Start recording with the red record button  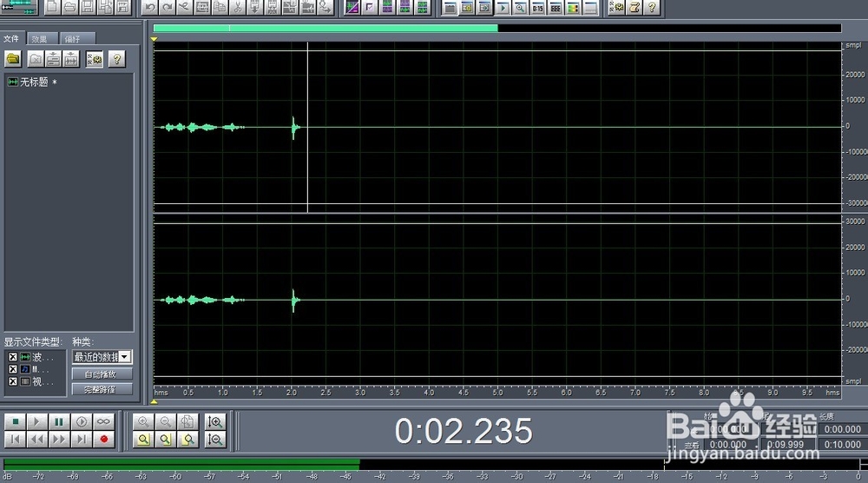(x=103, y=440)
